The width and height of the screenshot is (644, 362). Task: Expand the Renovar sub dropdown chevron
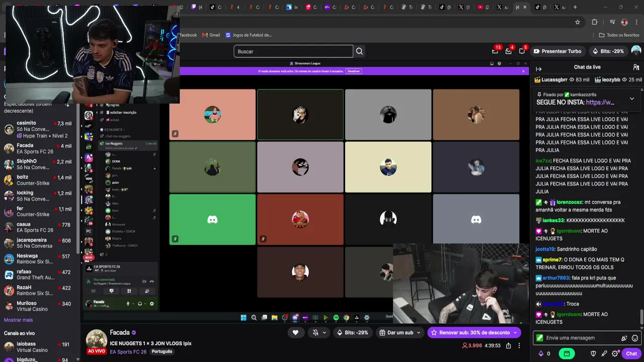pos(515,332)
